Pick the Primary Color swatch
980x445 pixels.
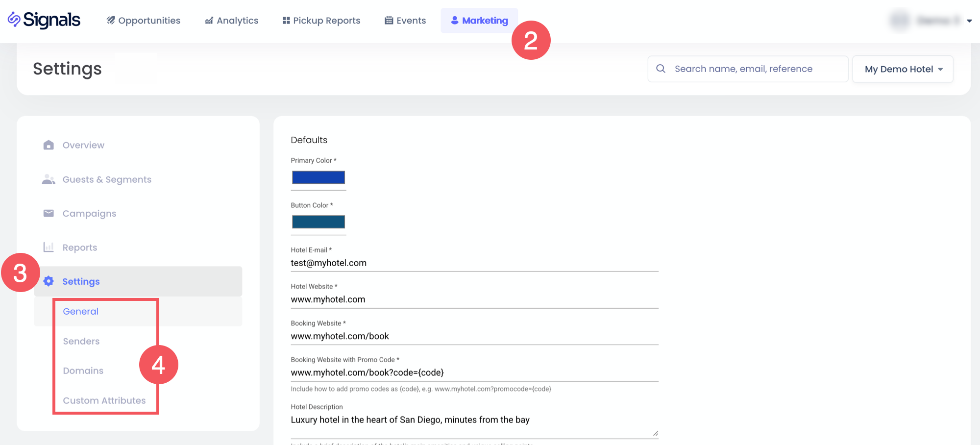pyautogui.click(x=318, y=177)
